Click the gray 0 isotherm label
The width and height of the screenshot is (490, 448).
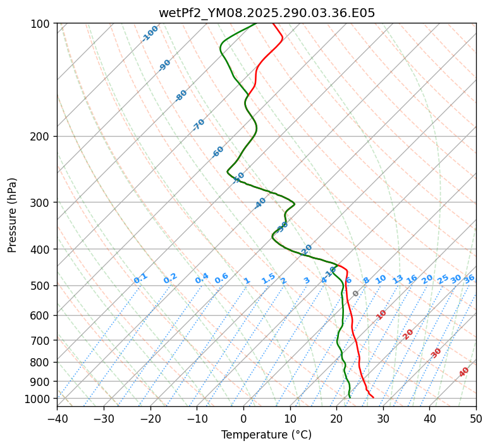click(356, 294)
